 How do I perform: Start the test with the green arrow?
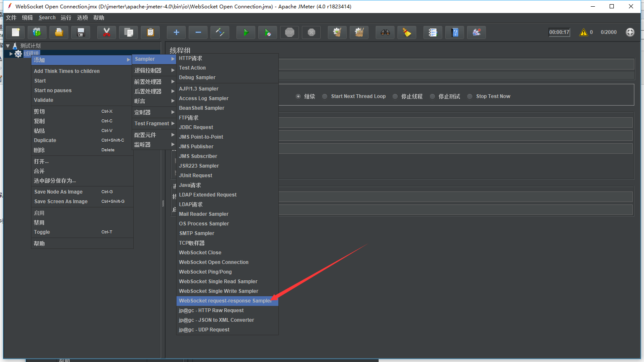click(246, 32)
